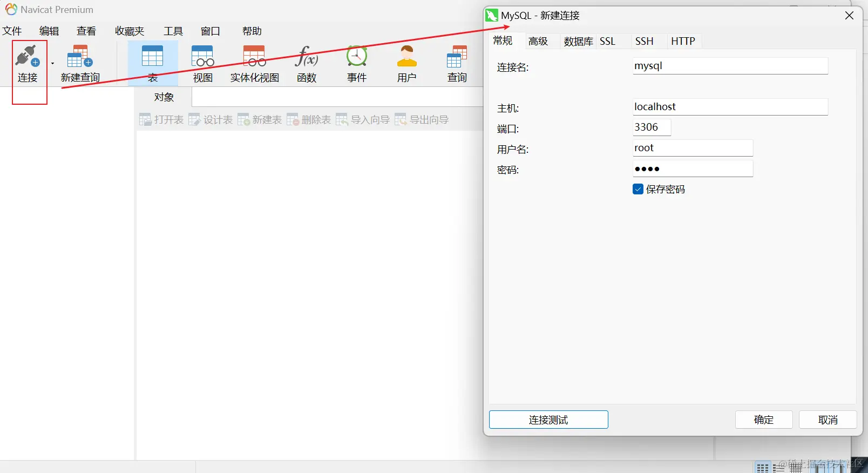Viewport: 868px width, 473px height.
Task: Select the 对象 tab
Action: click(164, 97)
